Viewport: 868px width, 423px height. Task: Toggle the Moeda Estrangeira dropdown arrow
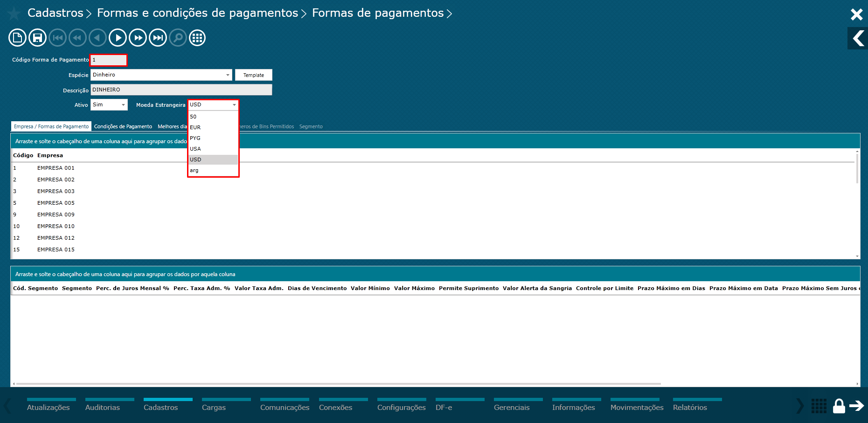tap(234, 105)
